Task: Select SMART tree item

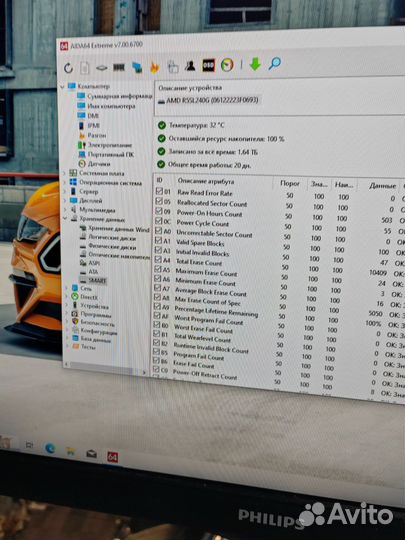Action: (x=97, y=281)
